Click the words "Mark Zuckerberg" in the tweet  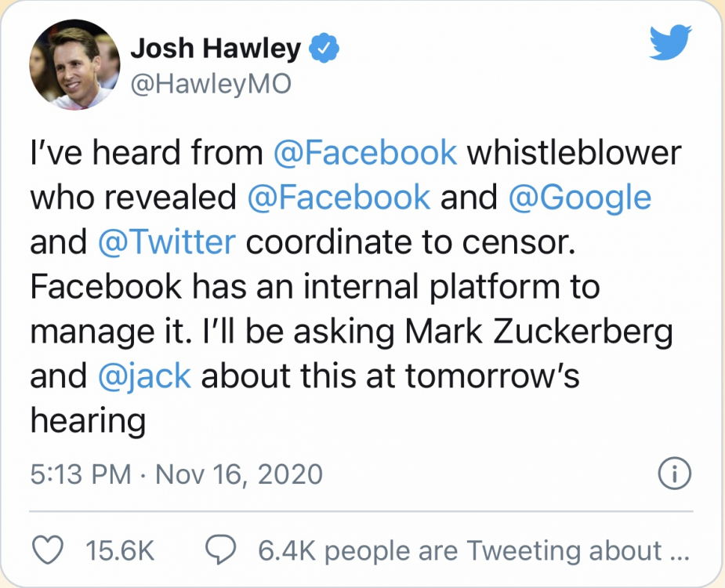point(539,332)
